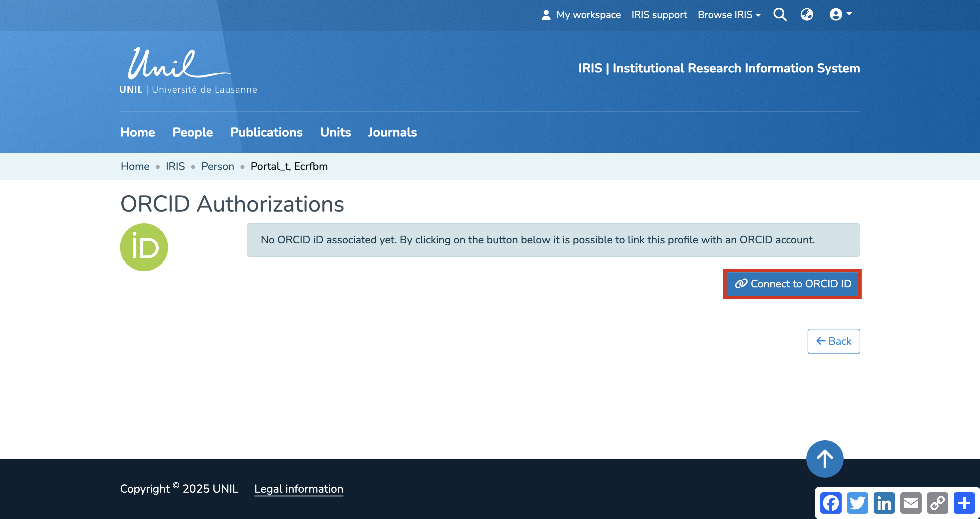Expand the Browse IRIS dropdown
This screenshot has width=980, height=519.
729,14
